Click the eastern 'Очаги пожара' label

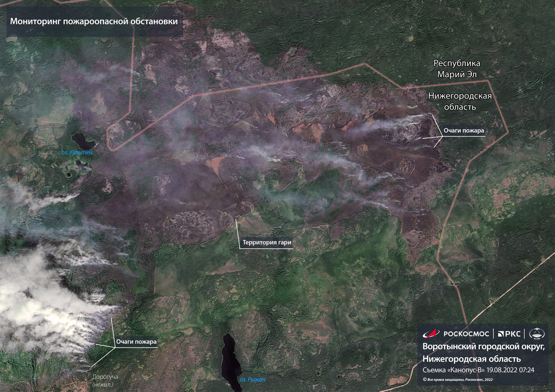pos(464,131)
